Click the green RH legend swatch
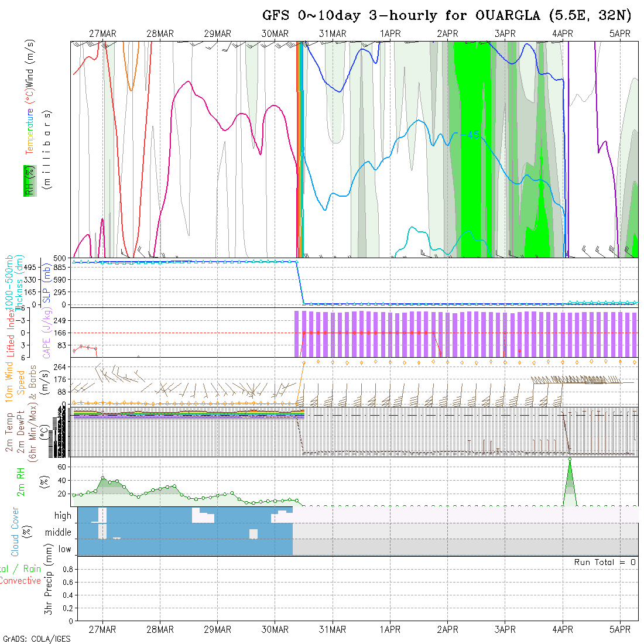 pyautogui.click(x=28, y=180)
